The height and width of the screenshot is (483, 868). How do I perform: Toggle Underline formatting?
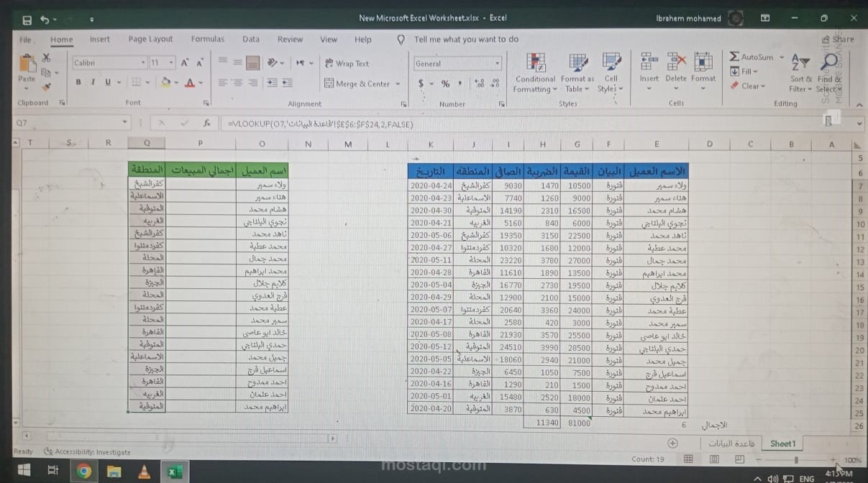(109, 83)
